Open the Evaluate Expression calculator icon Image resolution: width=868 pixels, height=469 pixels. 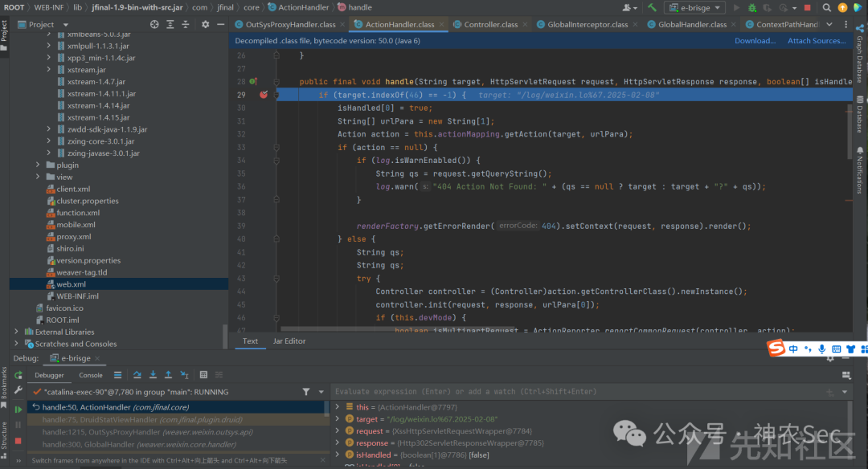coord(203,375)
